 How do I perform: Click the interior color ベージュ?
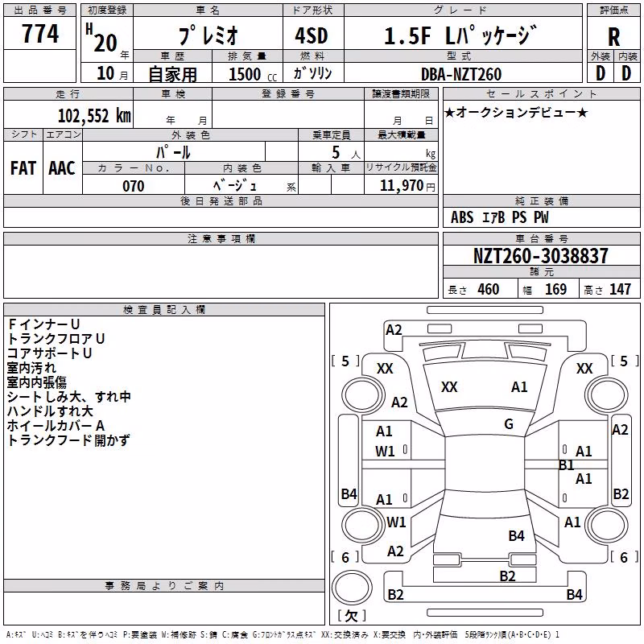coord(234,186)
